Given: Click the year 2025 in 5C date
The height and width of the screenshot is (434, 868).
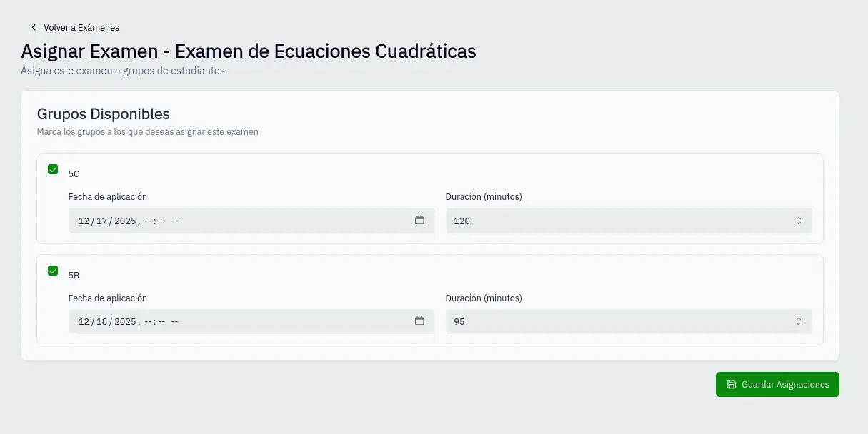Looking at the screenshot, I should click(125, 221).
